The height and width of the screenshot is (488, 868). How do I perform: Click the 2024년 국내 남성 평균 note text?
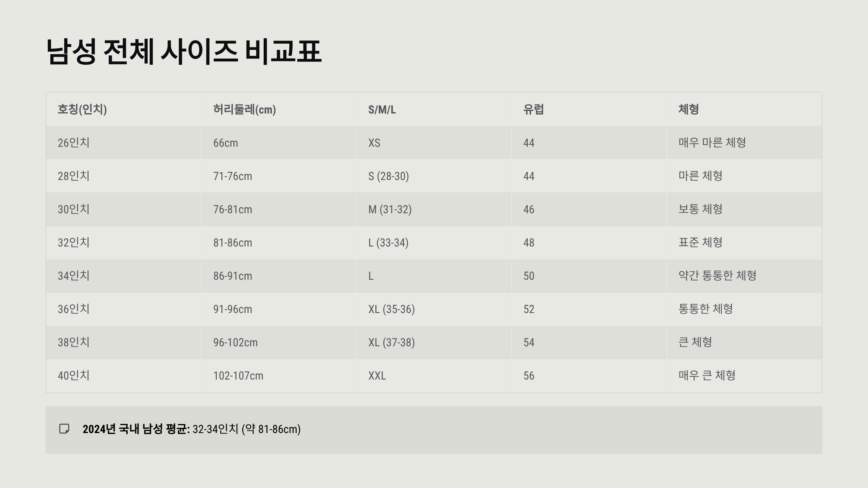(x=192, y=429)
